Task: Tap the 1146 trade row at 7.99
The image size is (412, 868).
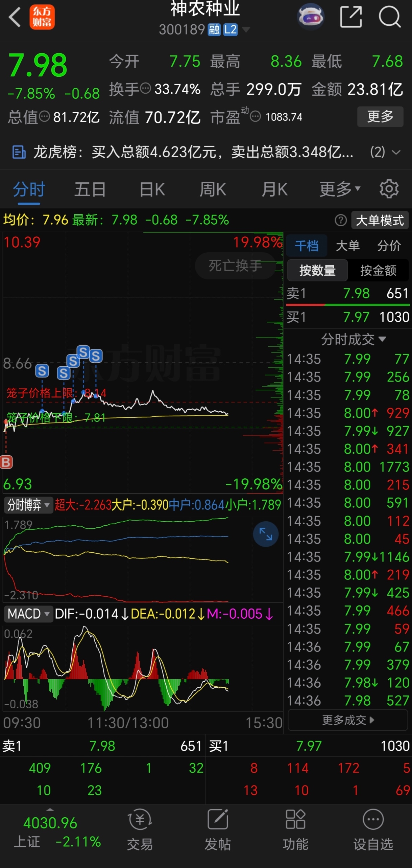Action: (x=348, y=557)
